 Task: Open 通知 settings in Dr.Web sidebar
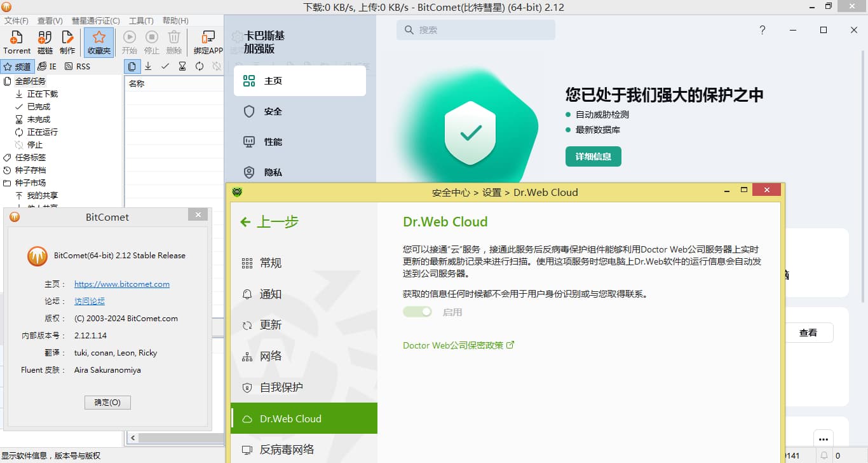(x=304, y=294)
